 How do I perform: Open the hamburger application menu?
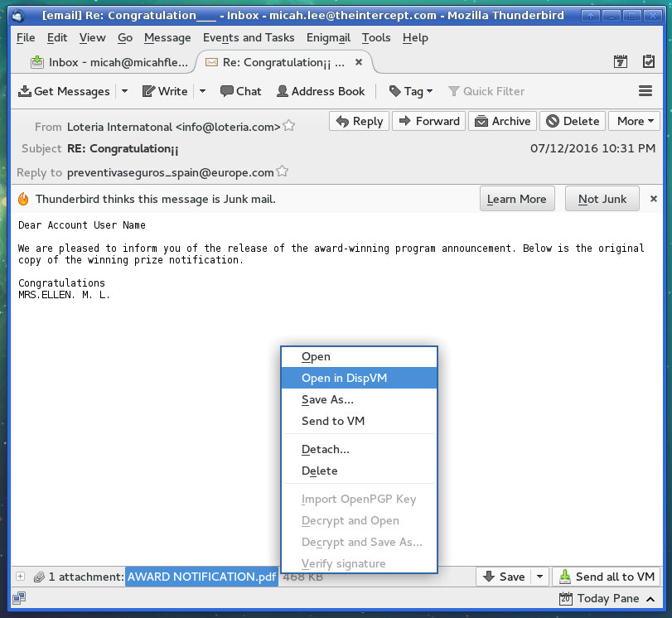click(645, 91)
